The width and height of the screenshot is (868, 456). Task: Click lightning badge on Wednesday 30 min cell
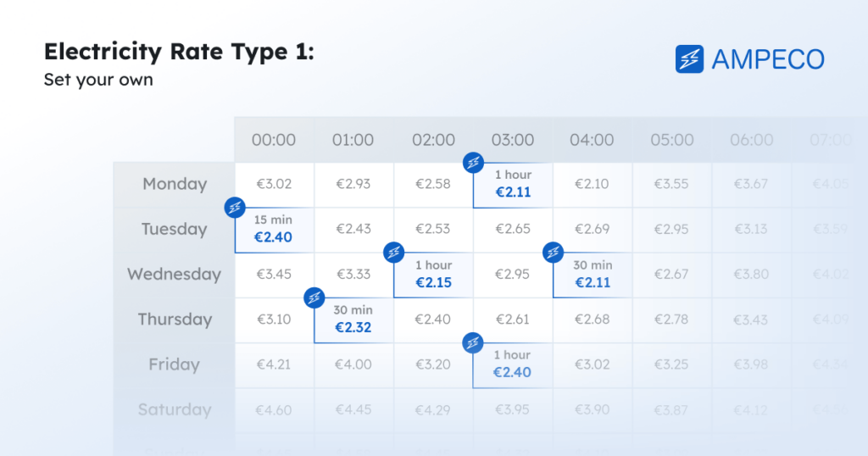click(553, 253)
